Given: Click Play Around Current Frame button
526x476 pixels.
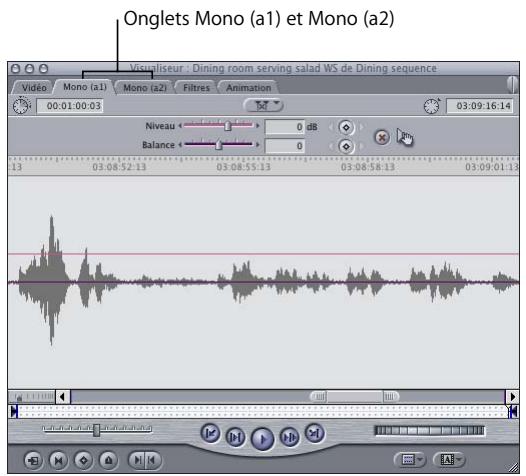Looking at the screenshot, I should tap(289, 437).
